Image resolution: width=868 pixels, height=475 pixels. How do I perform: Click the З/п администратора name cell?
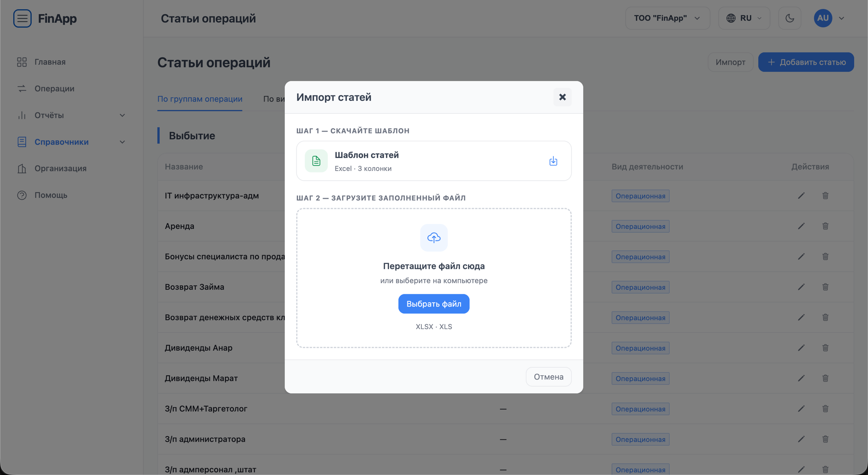[x=205, y=439]
